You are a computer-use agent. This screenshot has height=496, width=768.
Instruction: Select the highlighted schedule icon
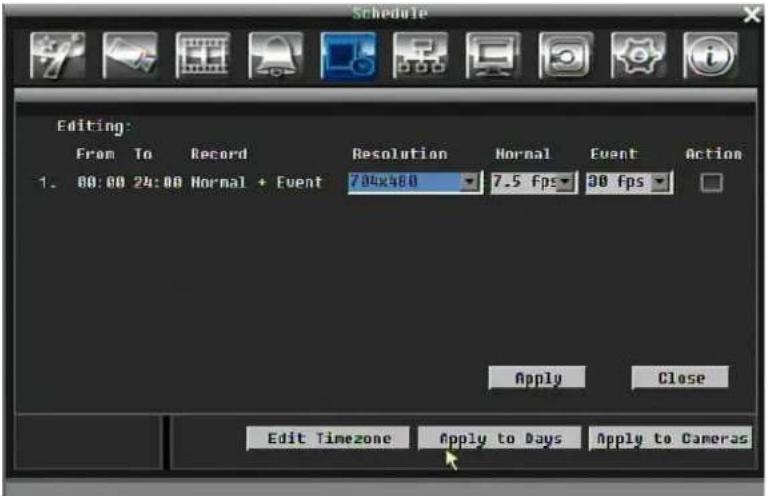point(348,56)
